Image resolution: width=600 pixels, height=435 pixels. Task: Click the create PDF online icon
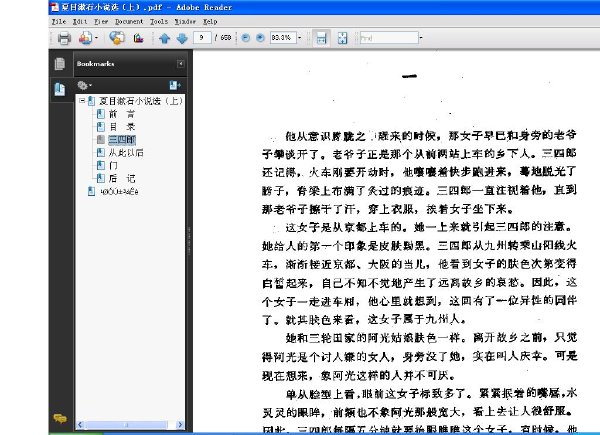(85, 38)
